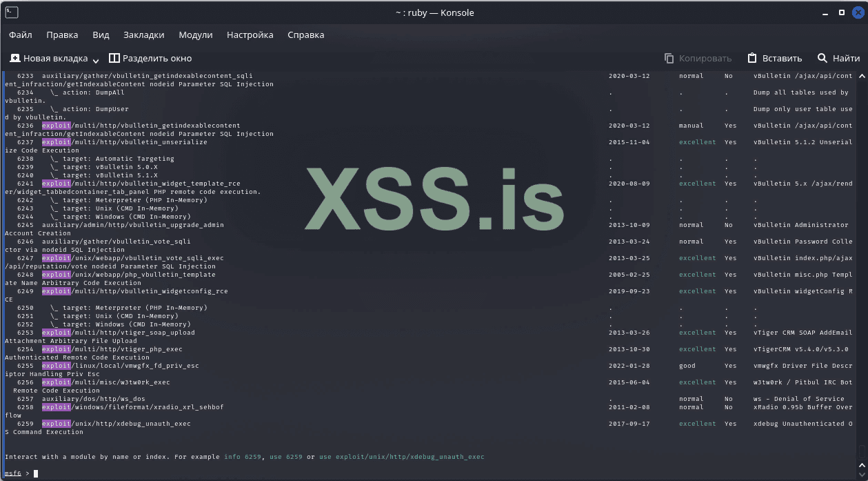The image size is (868, 481).
Task: Open the Правка menu
Action: (x=62, y=35)
